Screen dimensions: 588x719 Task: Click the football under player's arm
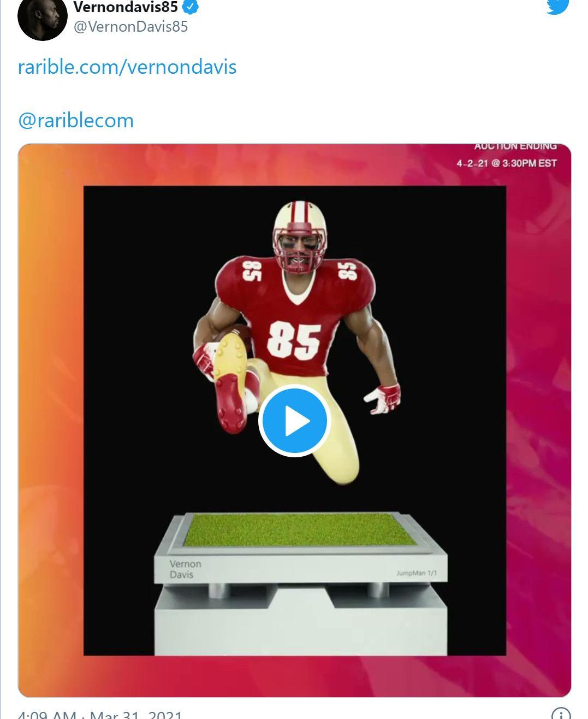point(233,331)
